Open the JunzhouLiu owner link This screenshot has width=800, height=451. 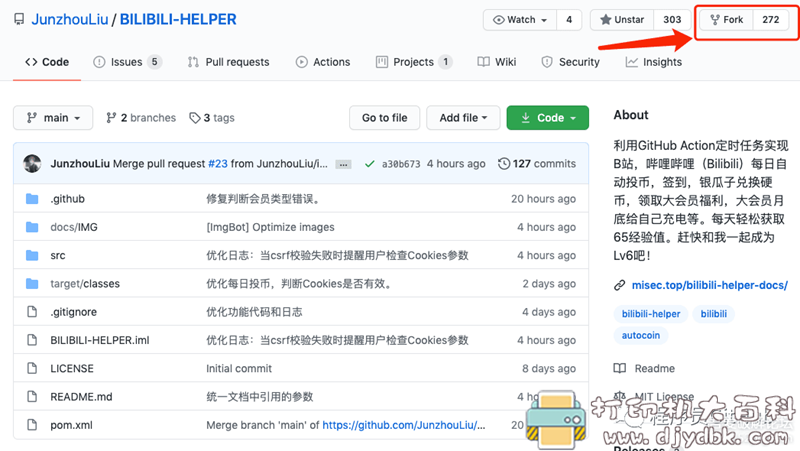click(x=70, y=19)
